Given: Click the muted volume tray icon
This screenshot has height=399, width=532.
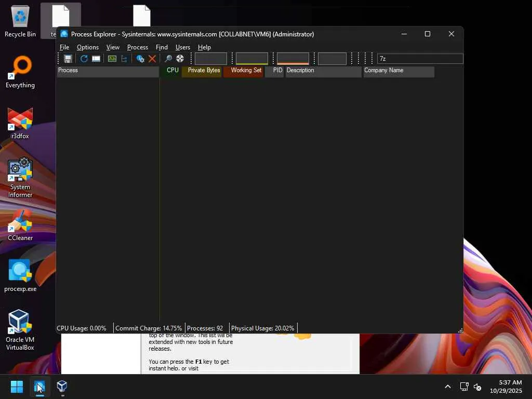Looking at the screenshot, I should coord(477,387).
